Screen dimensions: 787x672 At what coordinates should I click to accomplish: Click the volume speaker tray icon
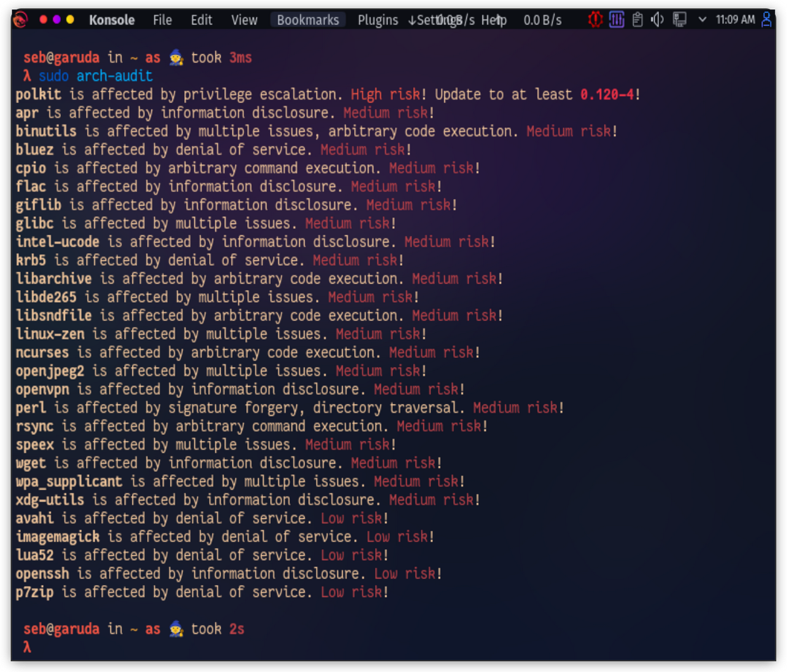click(657, 20)
